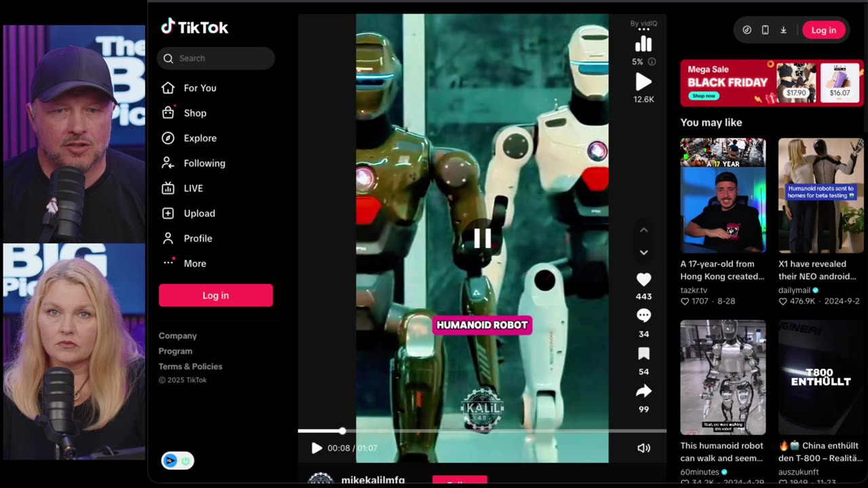
Task: Like the video with the heart icon
Action: point(644,279)
